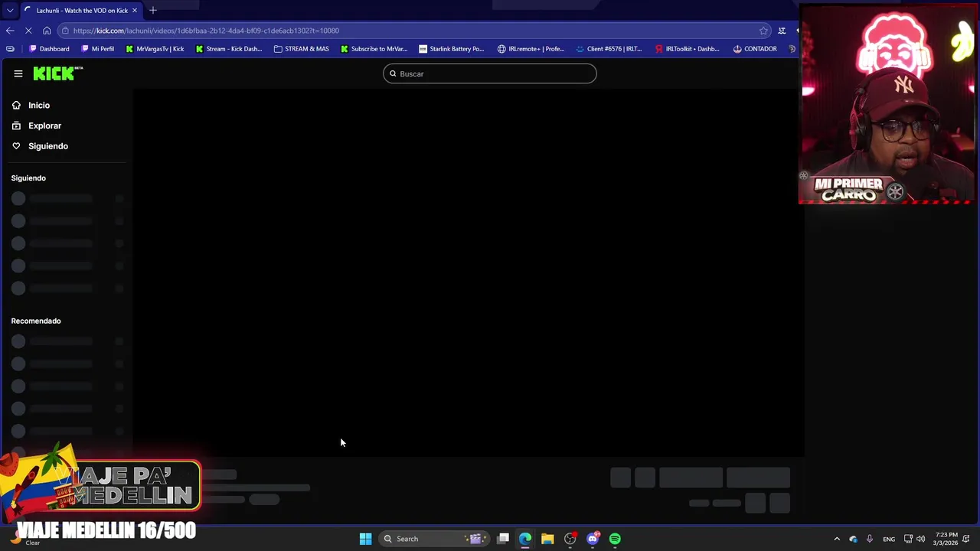
Task: Open the Windows Start menu
Action: 365,539
